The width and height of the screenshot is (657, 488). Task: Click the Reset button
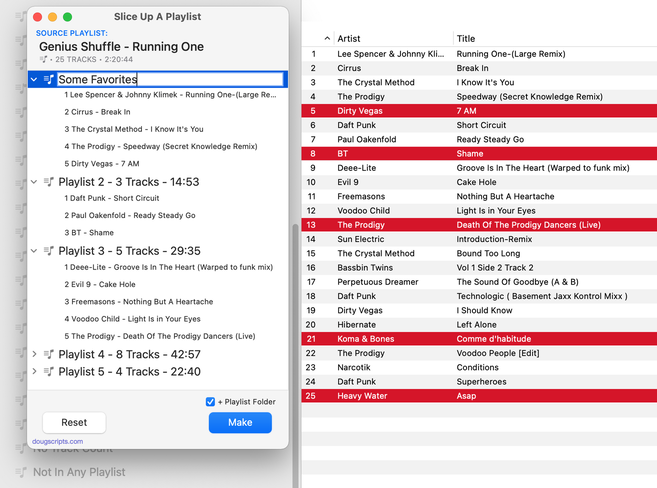pyautogui.click(x=74, y=422)
